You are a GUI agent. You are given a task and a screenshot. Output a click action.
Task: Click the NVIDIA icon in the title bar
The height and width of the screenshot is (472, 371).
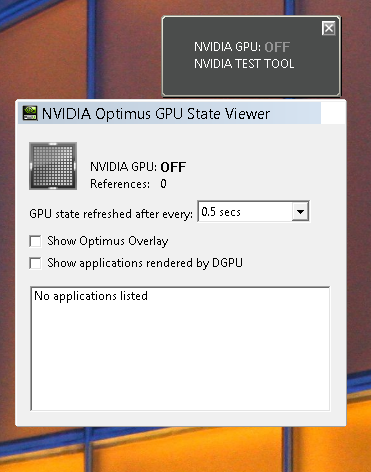(29, 113)
